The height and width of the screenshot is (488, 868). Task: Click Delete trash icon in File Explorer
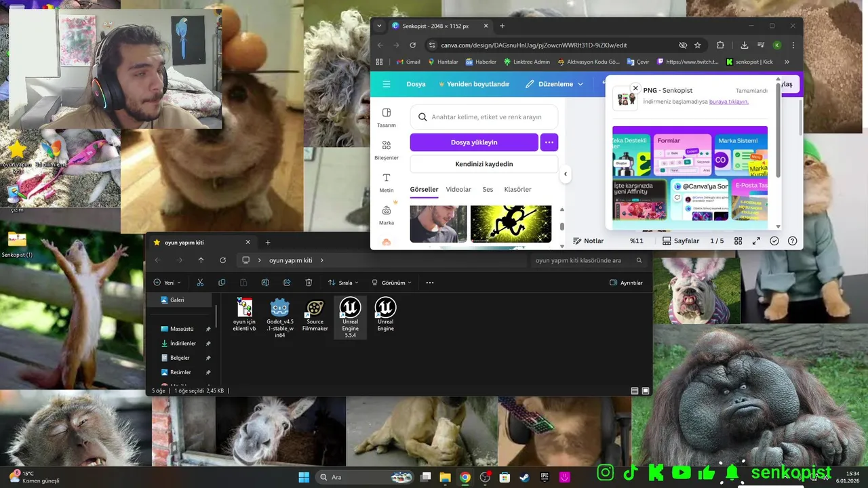click(x=309, y=283)
